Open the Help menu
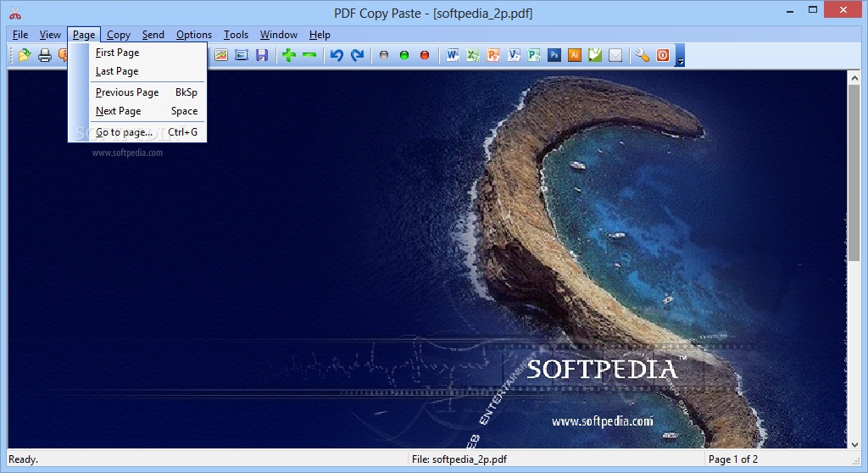The width and height of the screenshot is (868, 473). [x=320, y=35]
